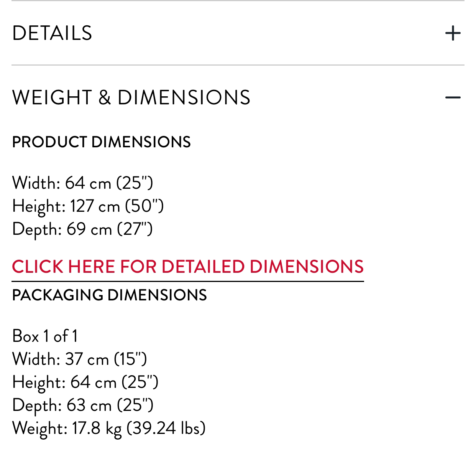Click the packaging Depth 63 cm line
Viewport: 476px width, 460px height.
(x=83, y=405)
